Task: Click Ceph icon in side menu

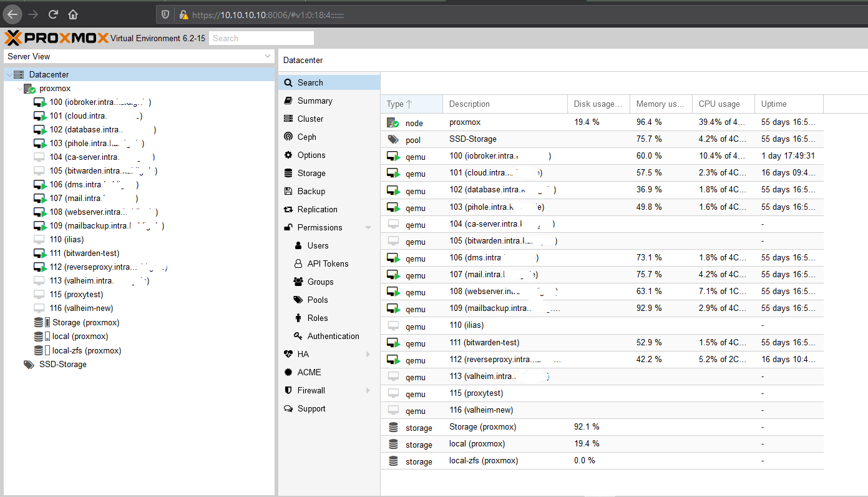Action: [288, 137]
